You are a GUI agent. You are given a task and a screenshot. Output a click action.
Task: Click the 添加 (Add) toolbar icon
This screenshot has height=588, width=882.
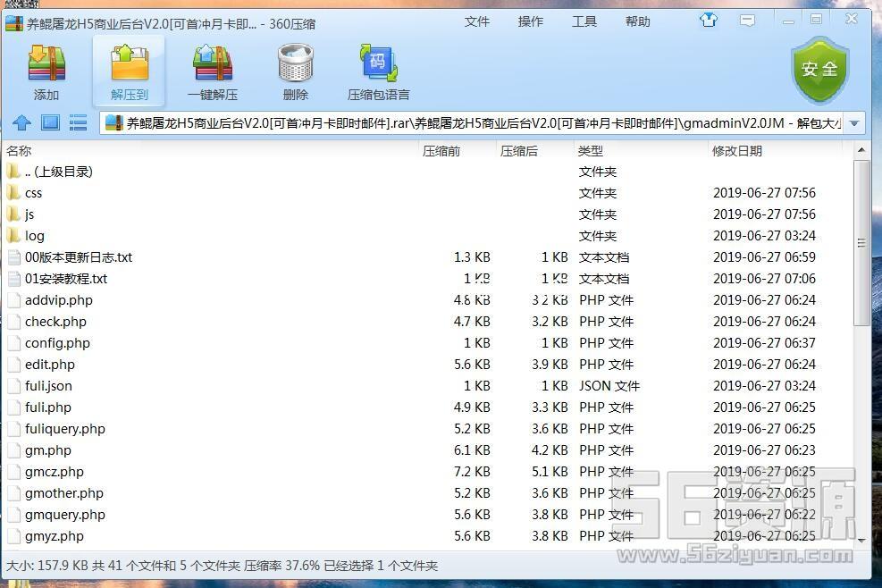tap(46, 71)
